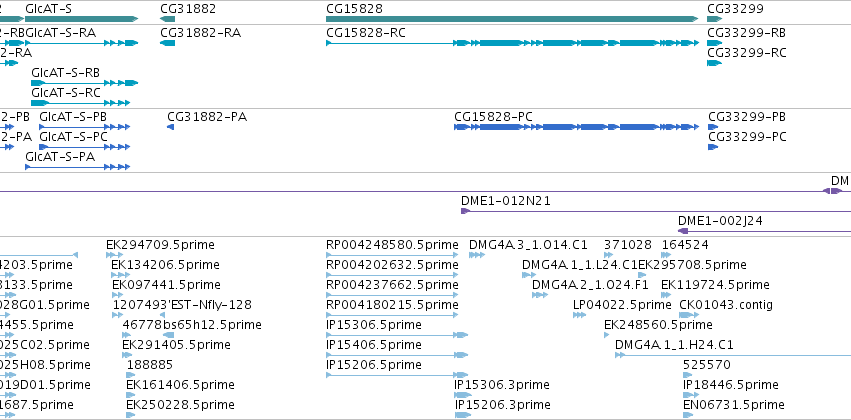Screen dimensions: 851x420
Task: Click the CG33299 gene arrow
Action: (x=714, y=19)
